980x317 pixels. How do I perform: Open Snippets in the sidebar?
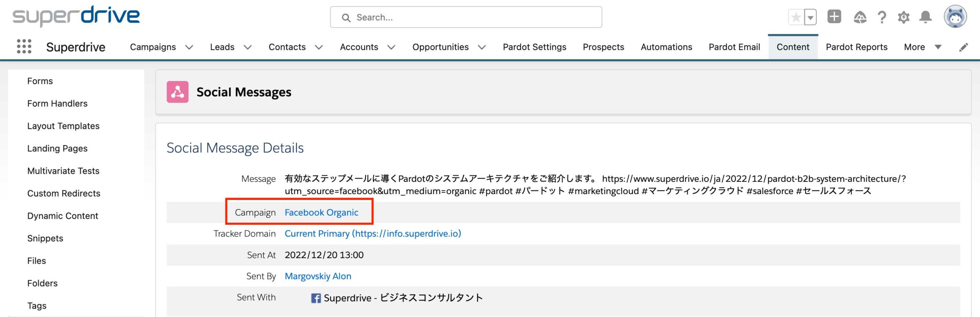click(45, 239)
